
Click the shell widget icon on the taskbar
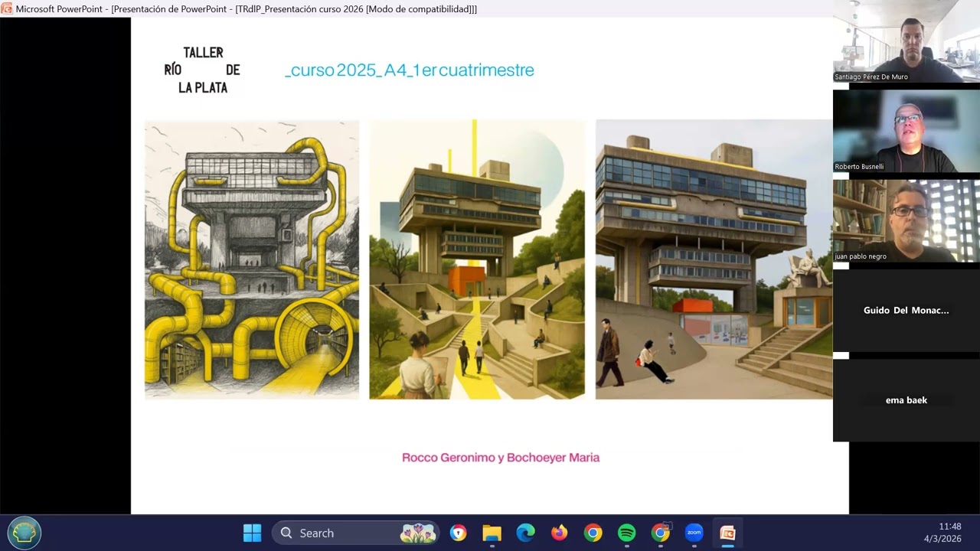tap(24, 533)
